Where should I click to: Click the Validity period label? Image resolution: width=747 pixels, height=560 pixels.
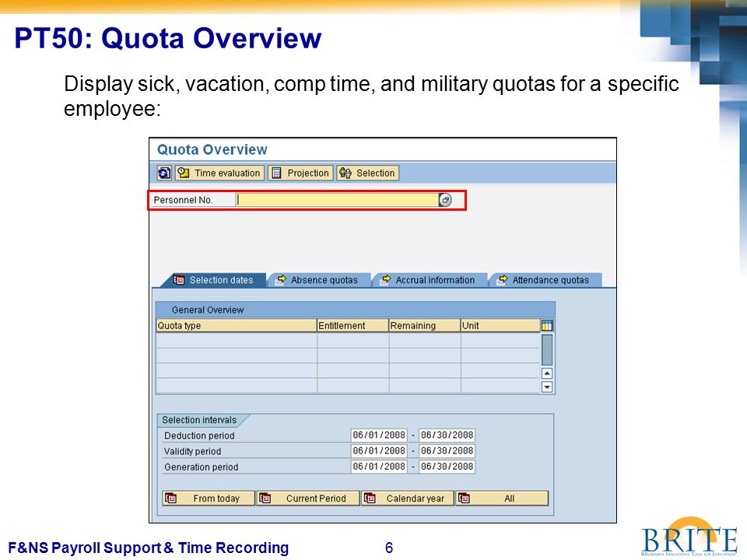coord(192,451)
